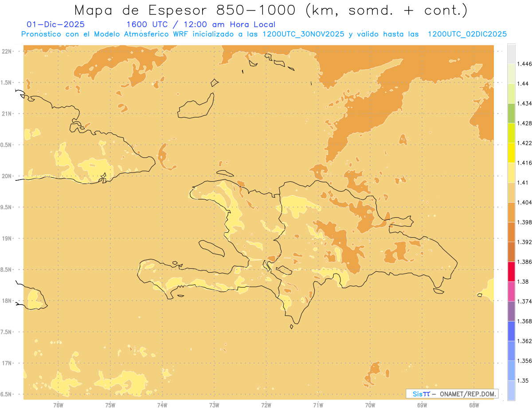Click the colorbar value '1.428'
The image size is (532, 411).
coord(525,123)
